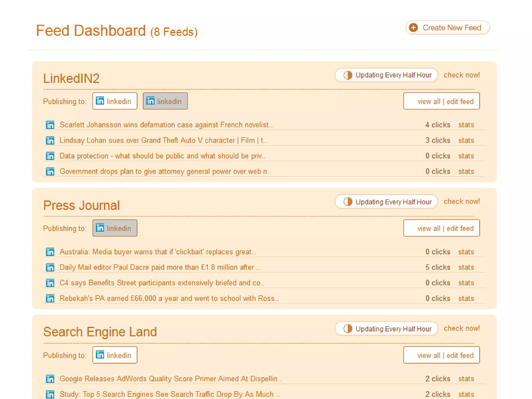
Task: Open the Updating Every Half Hour selector for LinkedIN2
Action: 386,75
